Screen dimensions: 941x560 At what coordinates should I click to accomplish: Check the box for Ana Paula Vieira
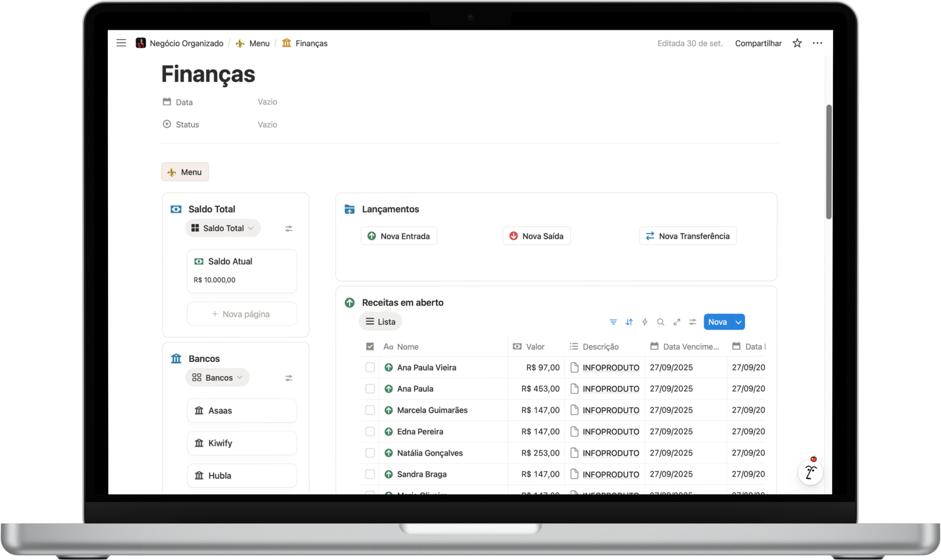pos(370,367)
